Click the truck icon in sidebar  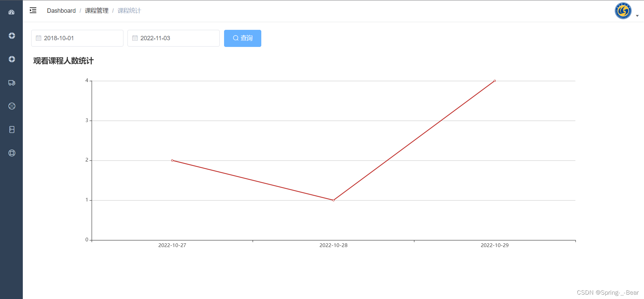[12, 83]
